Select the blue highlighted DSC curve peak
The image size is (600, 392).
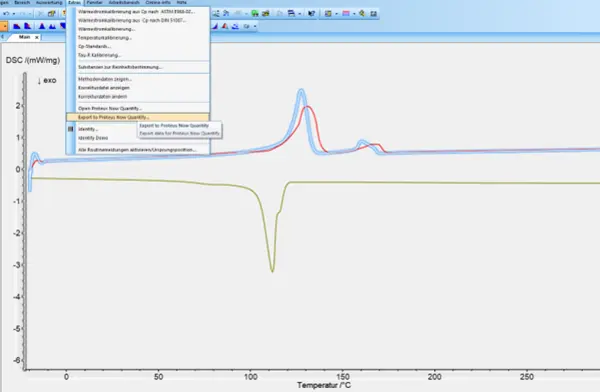click(301, 91)
